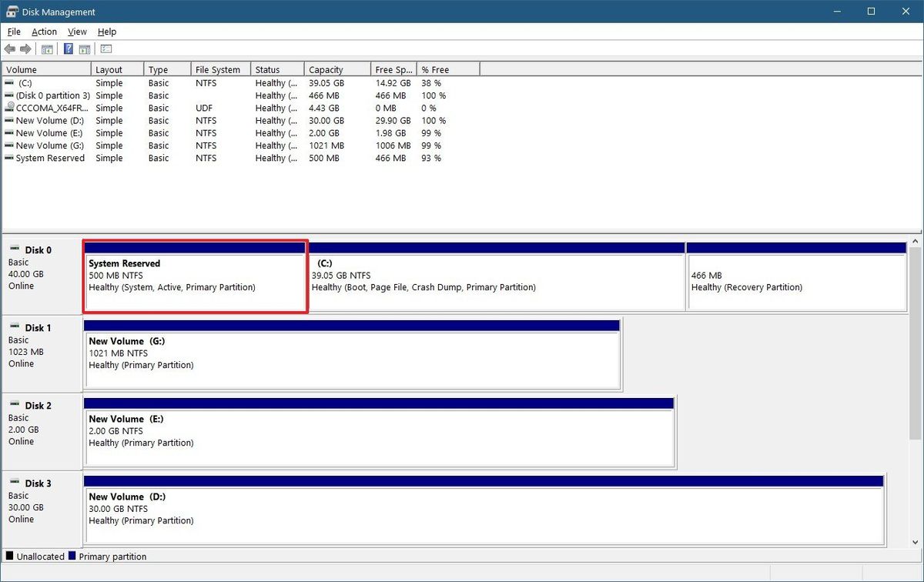Sort the list by the Capacity column header
Viewport: 924px width, 582px height.
pos(336,69)
